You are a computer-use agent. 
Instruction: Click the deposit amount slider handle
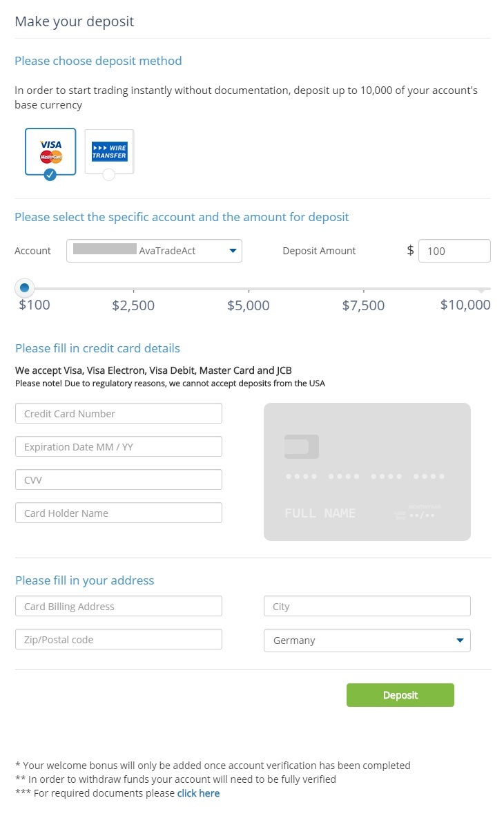point(25,287)
